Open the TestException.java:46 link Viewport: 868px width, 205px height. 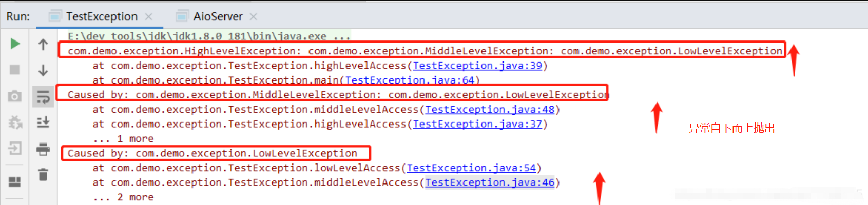490,182
